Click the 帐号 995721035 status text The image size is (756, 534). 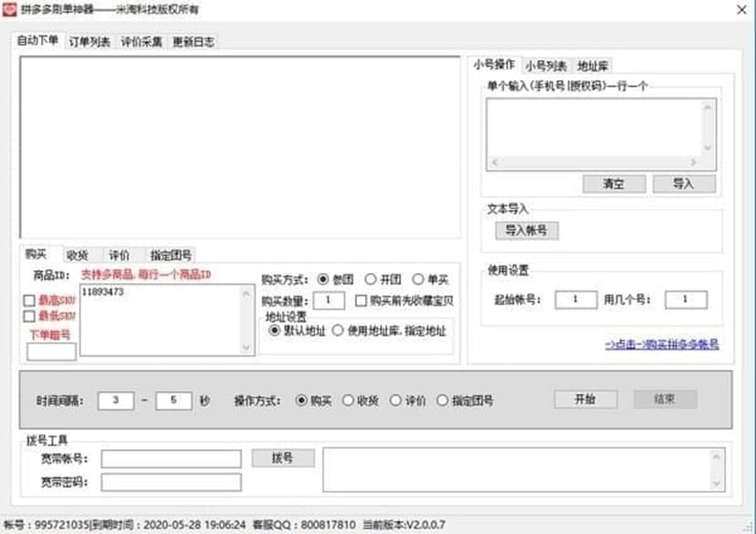47,525
